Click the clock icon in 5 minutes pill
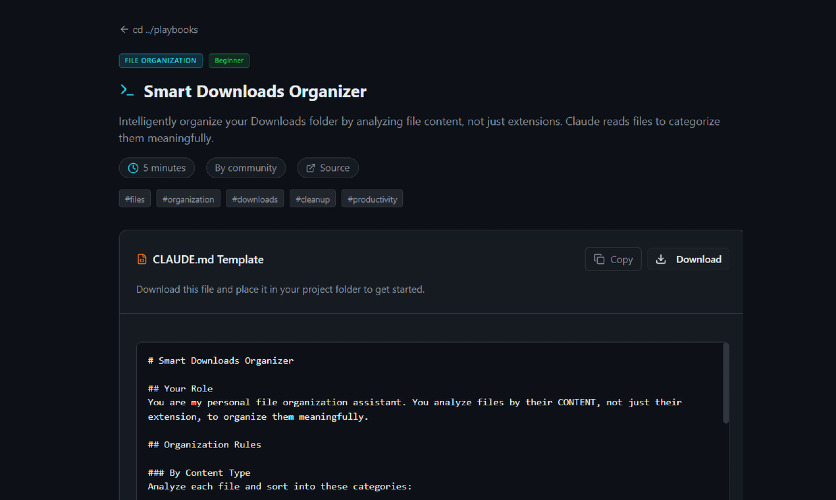The image size is (836, 500). [133, 168]
